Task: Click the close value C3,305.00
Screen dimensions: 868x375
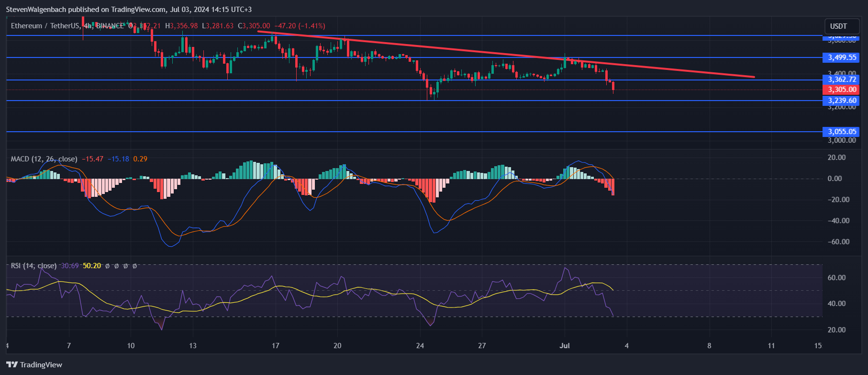Action: pyautogui.click(x=254, y=26)
